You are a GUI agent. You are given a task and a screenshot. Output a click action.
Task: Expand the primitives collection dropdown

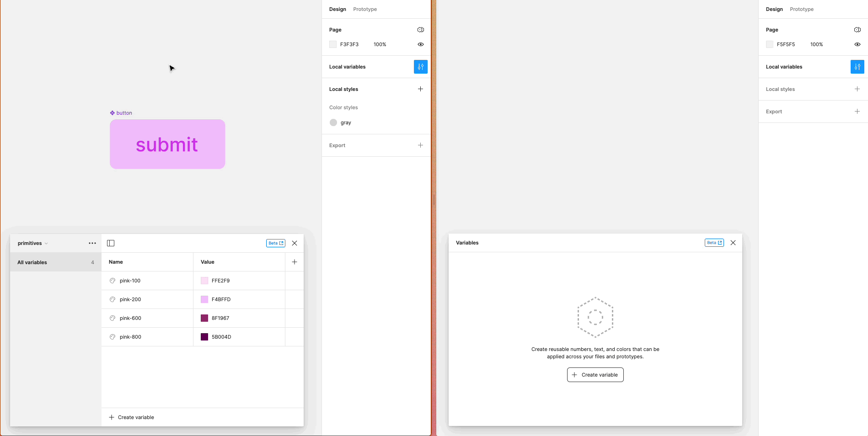32,243
